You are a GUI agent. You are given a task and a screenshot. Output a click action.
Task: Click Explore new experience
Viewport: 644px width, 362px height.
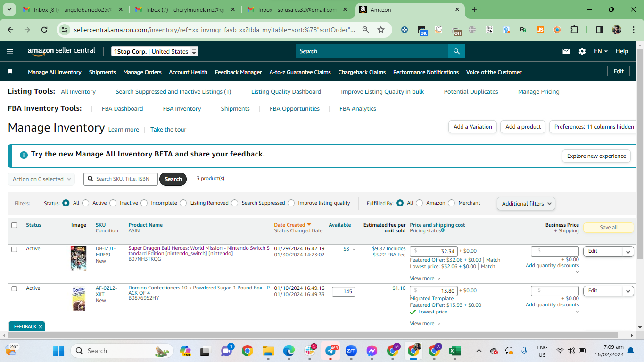(596, 156)
